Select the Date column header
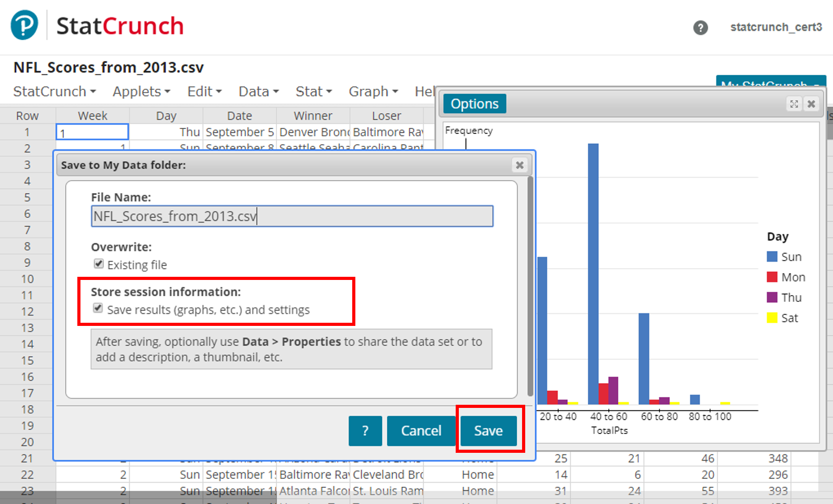Viewport: 833px width, 504px height. 239,116
